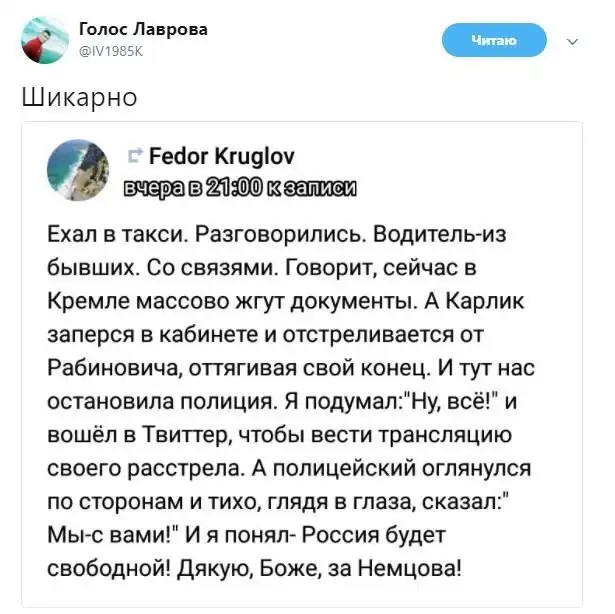Open the 'вчера в 21:00 к записи' timestamp
Viewport: 615px width, 614px height.
pyautogui.click(x=239, y=187)
